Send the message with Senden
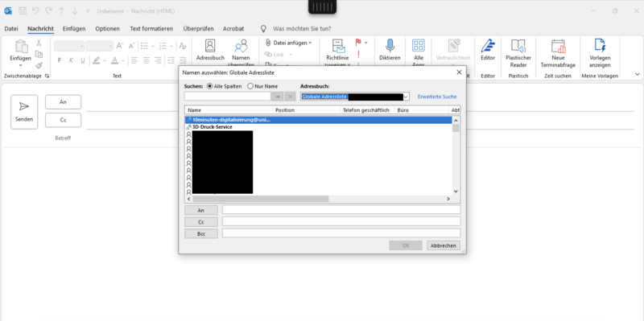This screenshot has height=321, width=644. coord(24,112)
